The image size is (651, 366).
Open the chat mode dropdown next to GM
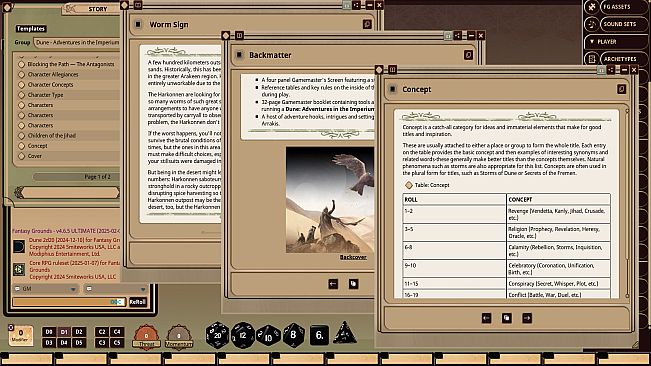(115, 288)
